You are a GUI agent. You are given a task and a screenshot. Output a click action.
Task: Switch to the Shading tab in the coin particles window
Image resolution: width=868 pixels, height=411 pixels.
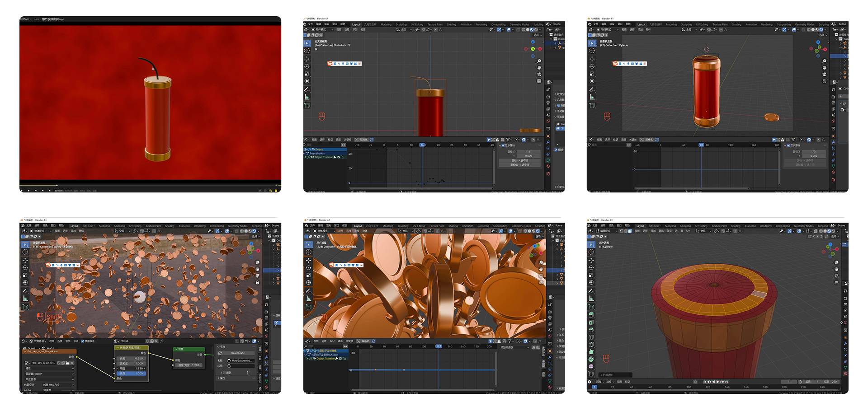click(x=170, y=226)
